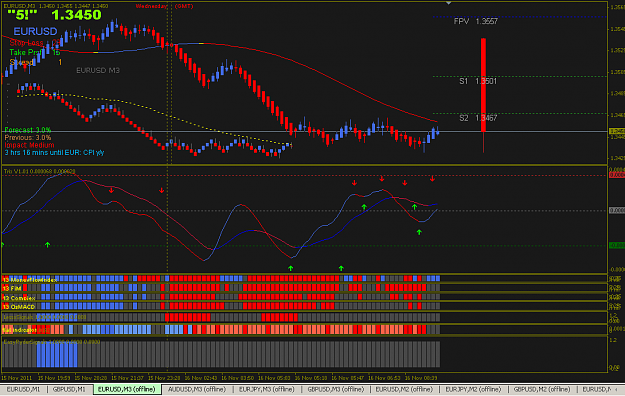625x396 pixels.
Task: Click the FPV 1.3557 pivot label
Action: pos(476,22)
